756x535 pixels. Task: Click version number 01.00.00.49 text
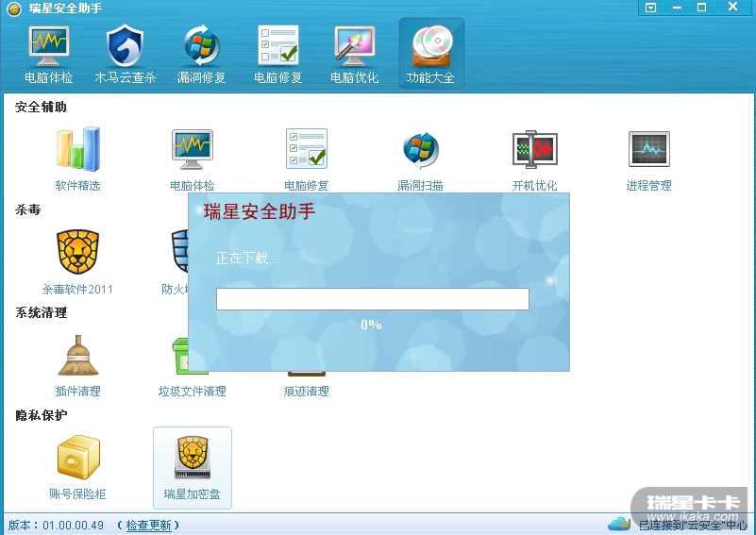coord(74,526)
